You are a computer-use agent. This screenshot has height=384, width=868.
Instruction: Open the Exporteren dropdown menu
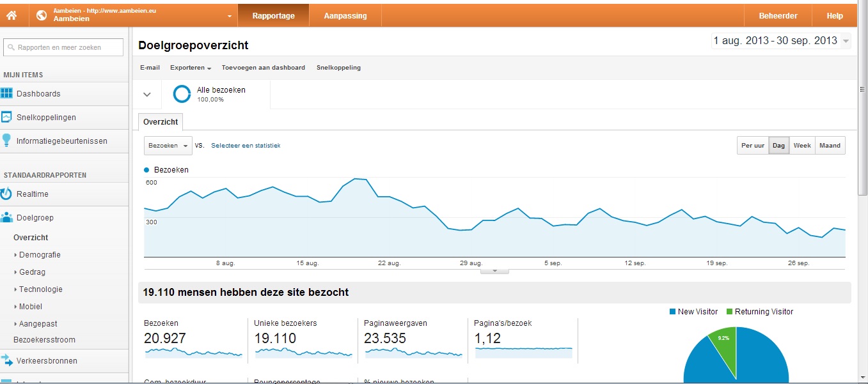tap(191, 68)
